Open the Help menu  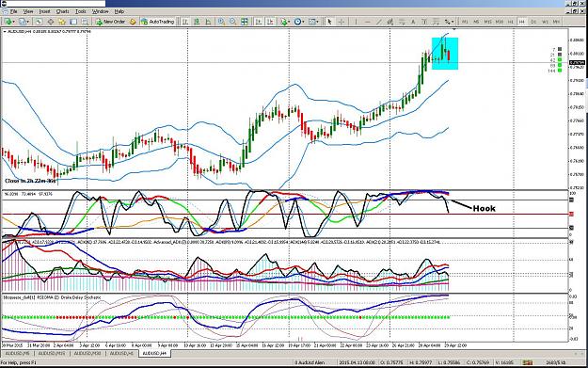point(119,11)
